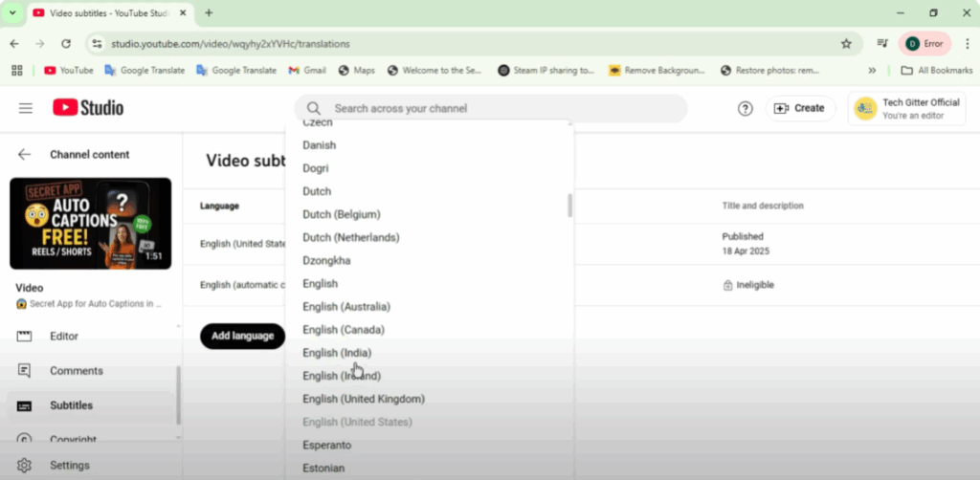Open the tab search dropdown arrow
Viewport: 980px width, 480px height.
(13, 12)
